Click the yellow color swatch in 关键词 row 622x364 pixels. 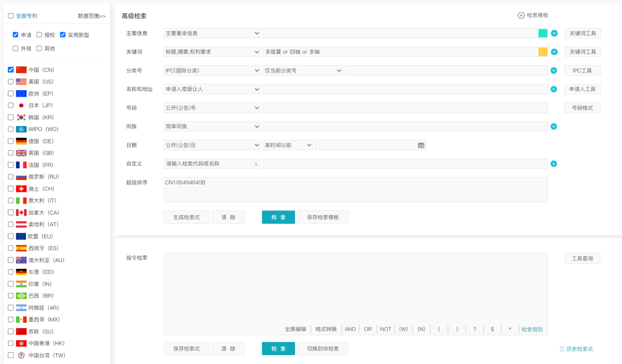543,52
